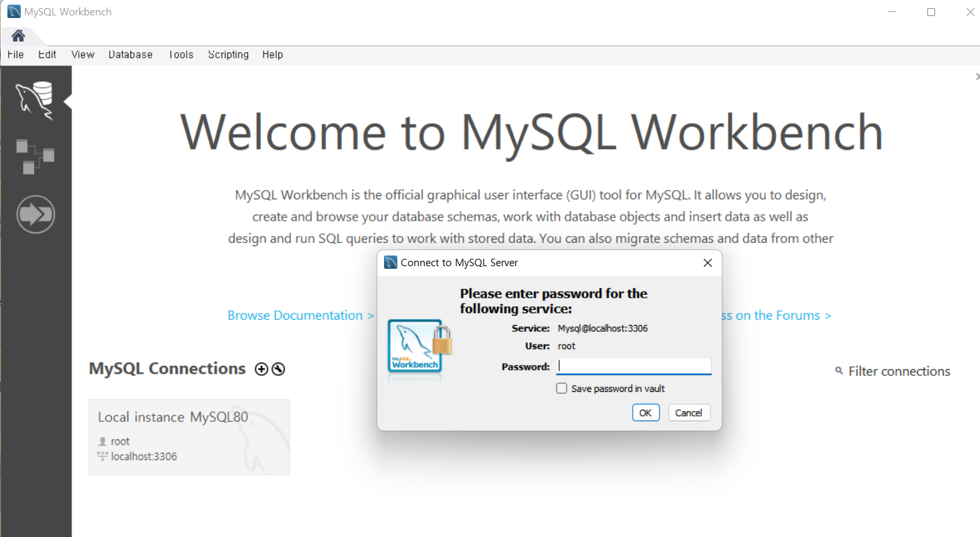This screenshot has width=980, height=537.
Task: Open Manage Connections wrench icon
Action: coord(278,369)
